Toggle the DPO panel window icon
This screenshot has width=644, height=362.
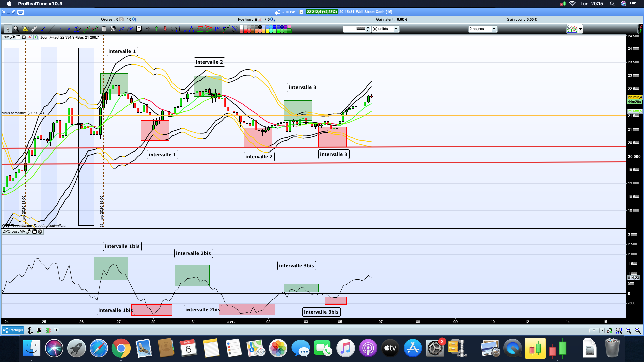(x=34, y=232)
